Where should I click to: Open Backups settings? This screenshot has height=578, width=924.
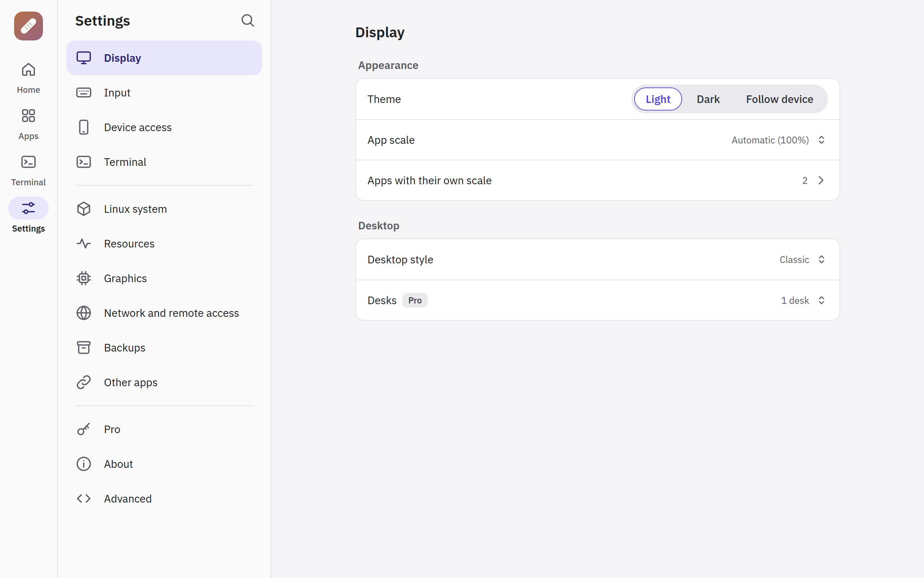164,348
